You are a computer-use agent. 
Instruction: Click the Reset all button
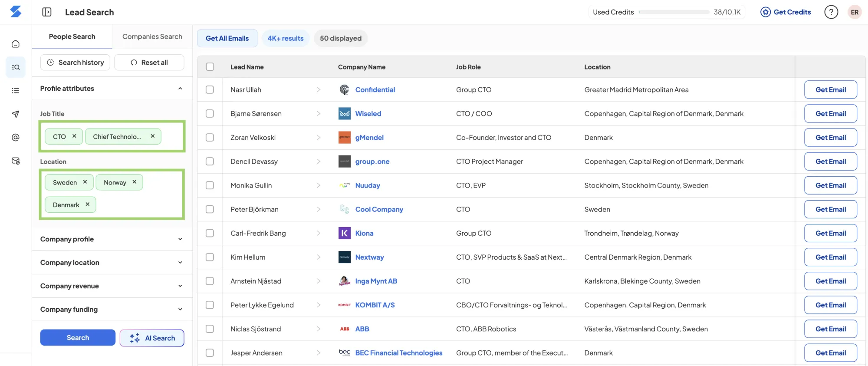149,63
